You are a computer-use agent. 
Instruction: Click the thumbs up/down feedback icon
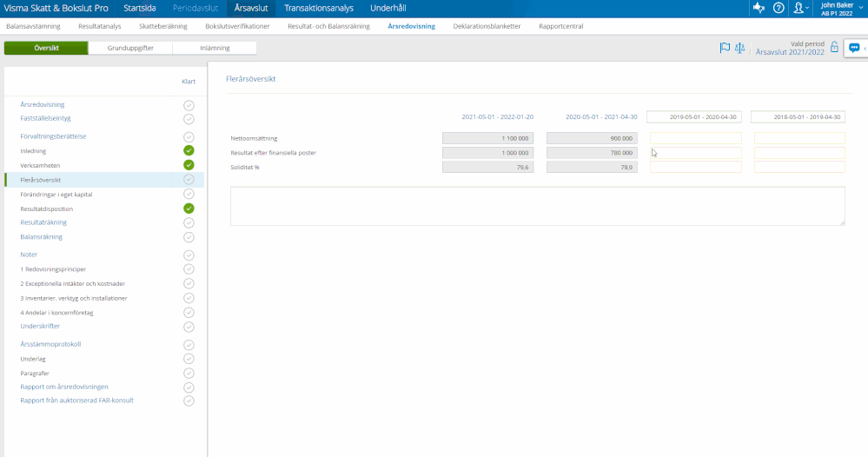tap(759, 8)
